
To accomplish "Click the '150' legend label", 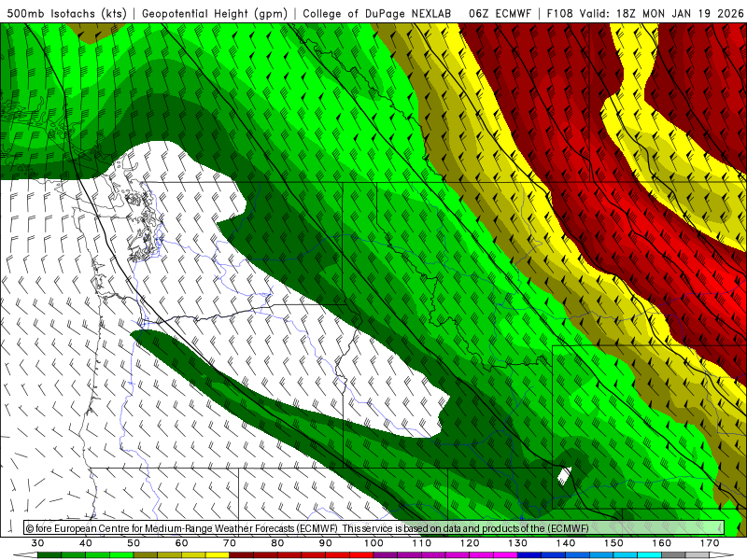I will pos(614,543).
